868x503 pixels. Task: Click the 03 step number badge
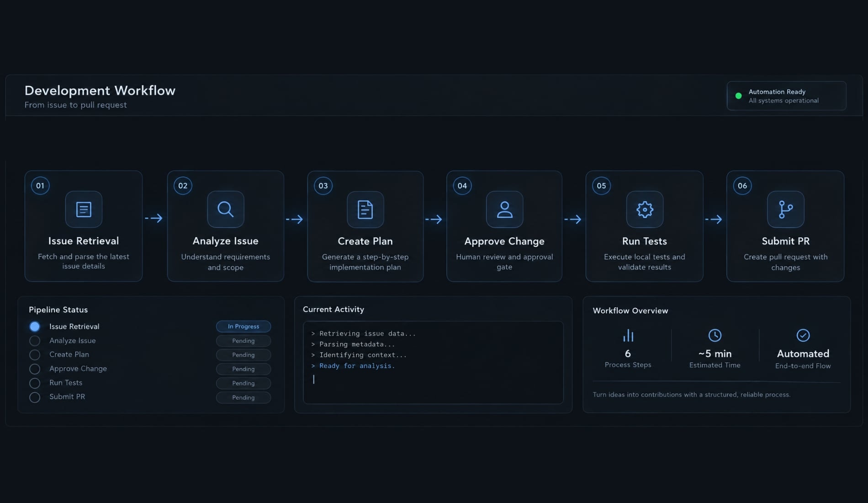click(x=323, y=186)
